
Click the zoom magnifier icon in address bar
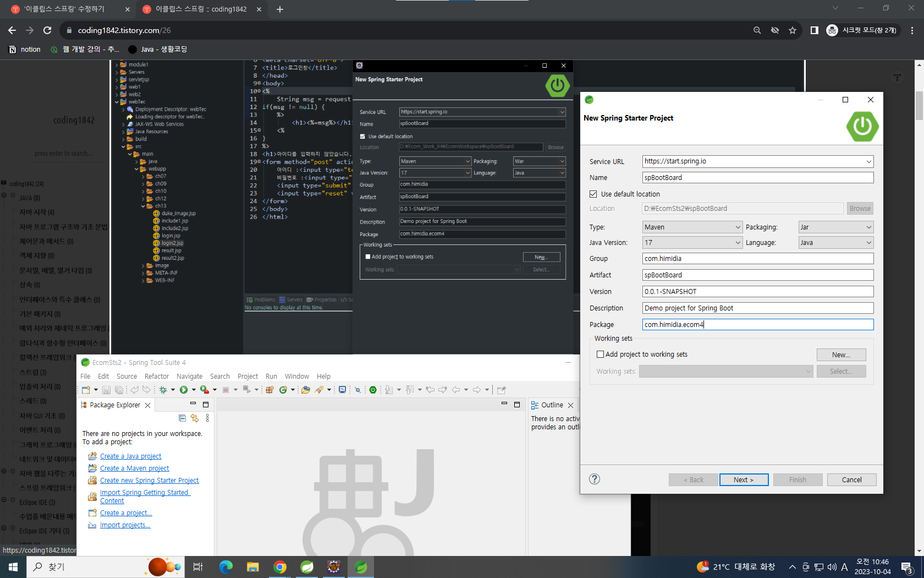(x=757, y=30)
